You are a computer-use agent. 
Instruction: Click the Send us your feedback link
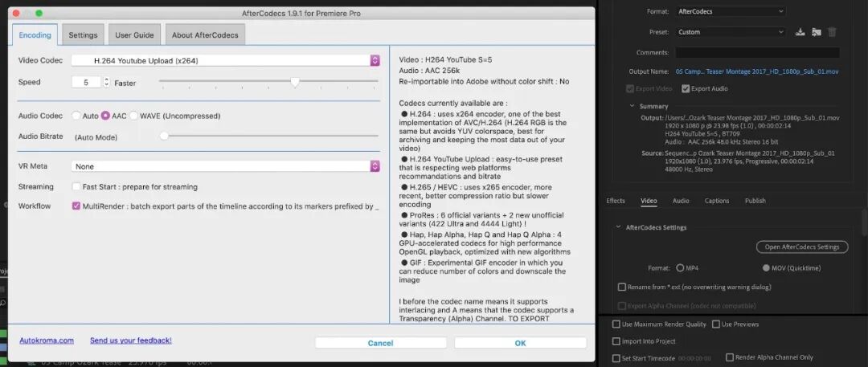click(131, 340)
